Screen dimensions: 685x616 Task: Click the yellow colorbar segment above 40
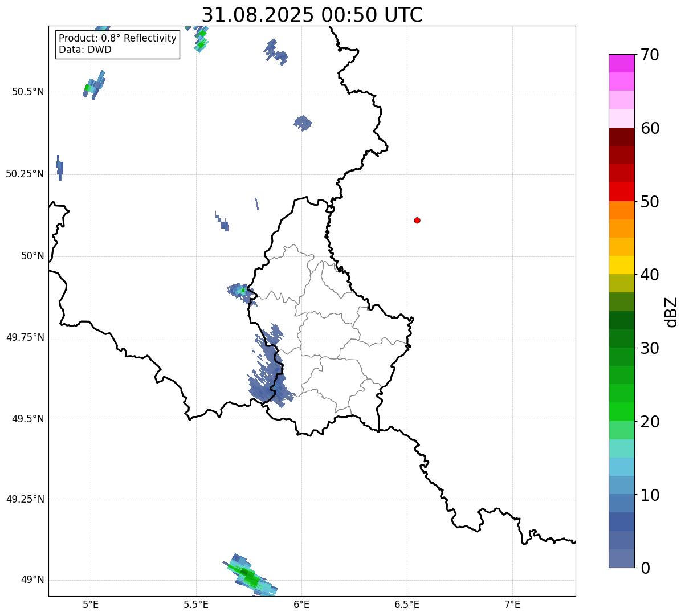tap(622, 265)
